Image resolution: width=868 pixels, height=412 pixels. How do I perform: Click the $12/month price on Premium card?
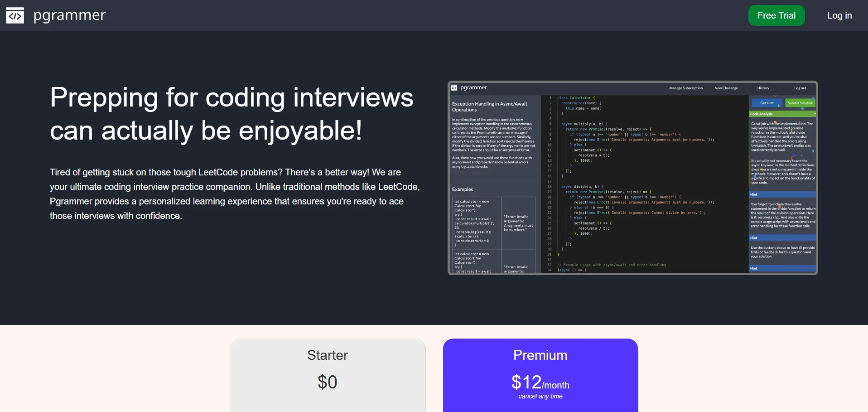(x=540, y=383)
